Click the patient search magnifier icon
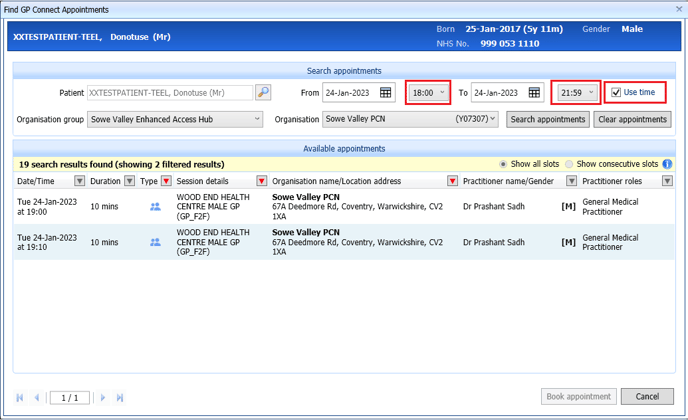Screen dimensions: 688x420 263,93
